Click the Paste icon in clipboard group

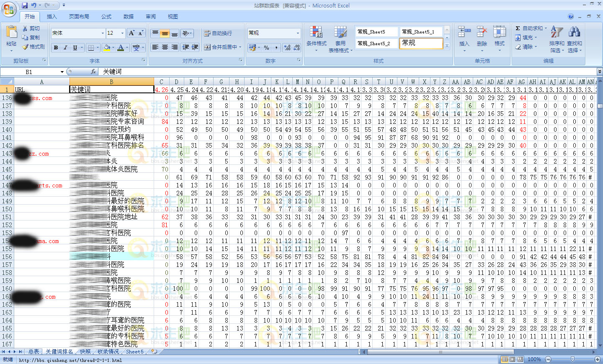click(11, 33)
